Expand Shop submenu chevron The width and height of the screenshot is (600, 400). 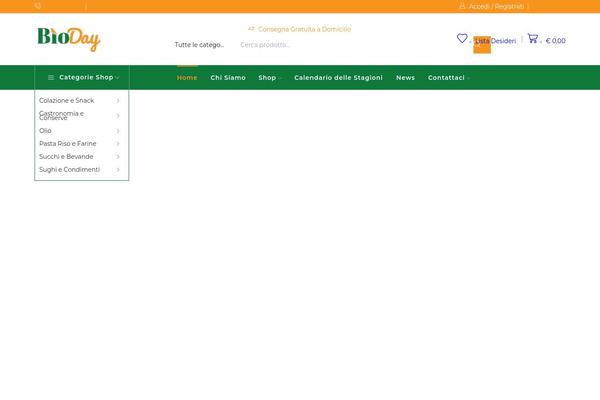tap(280, 78)
